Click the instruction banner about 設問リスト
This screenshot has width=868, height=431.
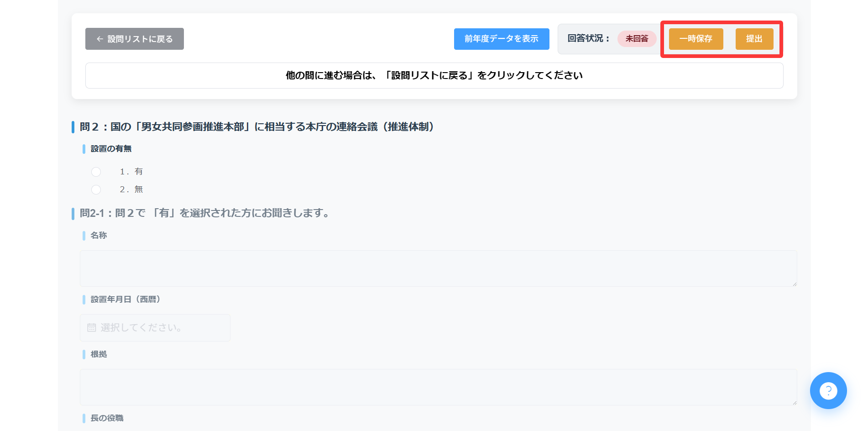(434, 75)
